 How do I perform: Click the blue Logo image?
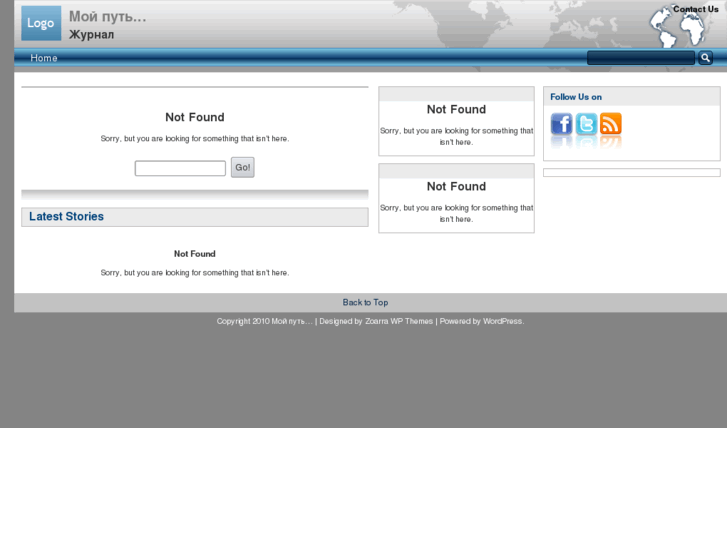tap(41, 23)
